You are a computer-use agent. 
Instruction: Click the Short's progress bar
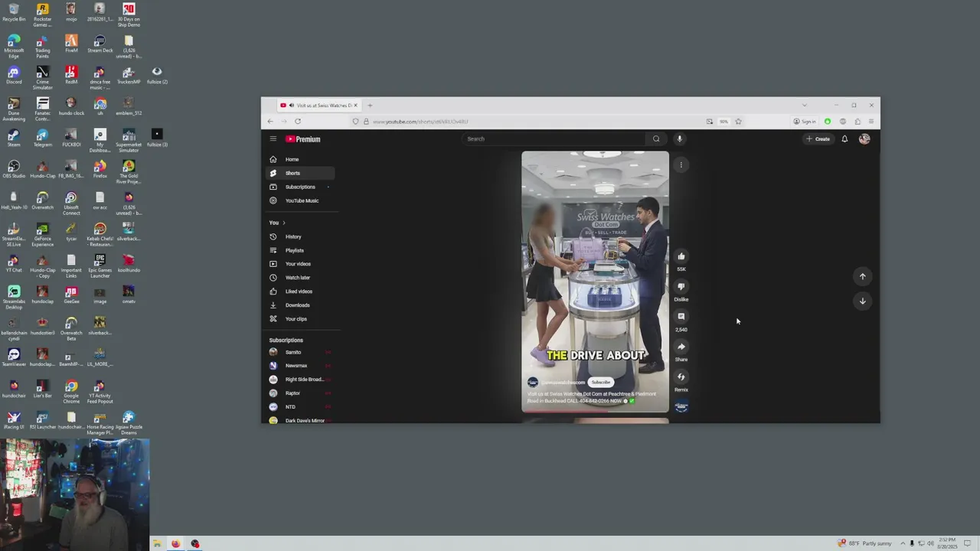[595, 411]
